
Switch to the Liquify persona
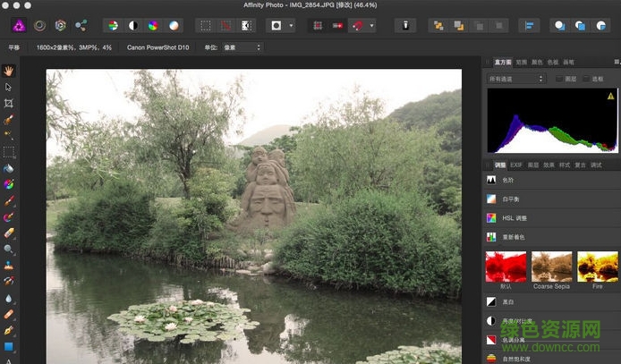pyautogui.click(x=39, y=26)
